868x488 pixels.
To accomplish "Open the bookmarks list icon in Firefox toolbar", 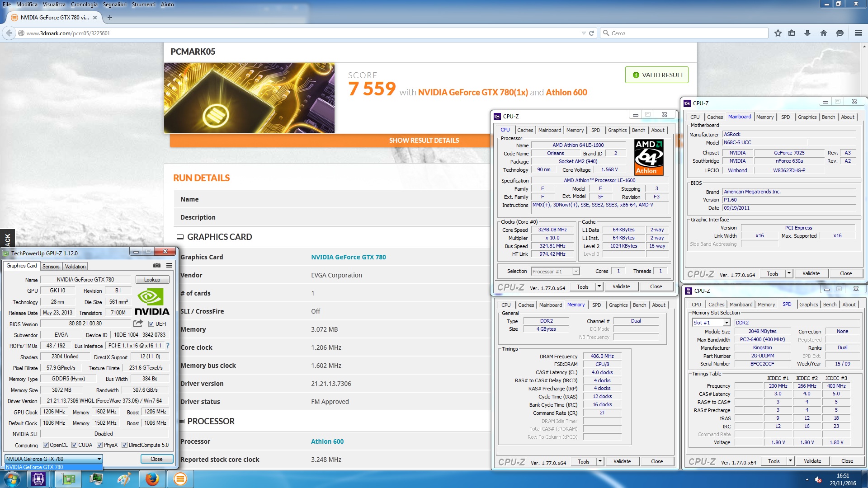I will point(792,33).
